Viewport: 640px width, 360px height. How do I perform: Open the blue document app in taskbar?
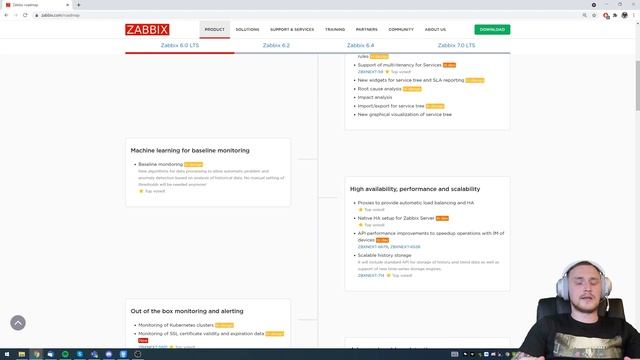pos(123,354)
